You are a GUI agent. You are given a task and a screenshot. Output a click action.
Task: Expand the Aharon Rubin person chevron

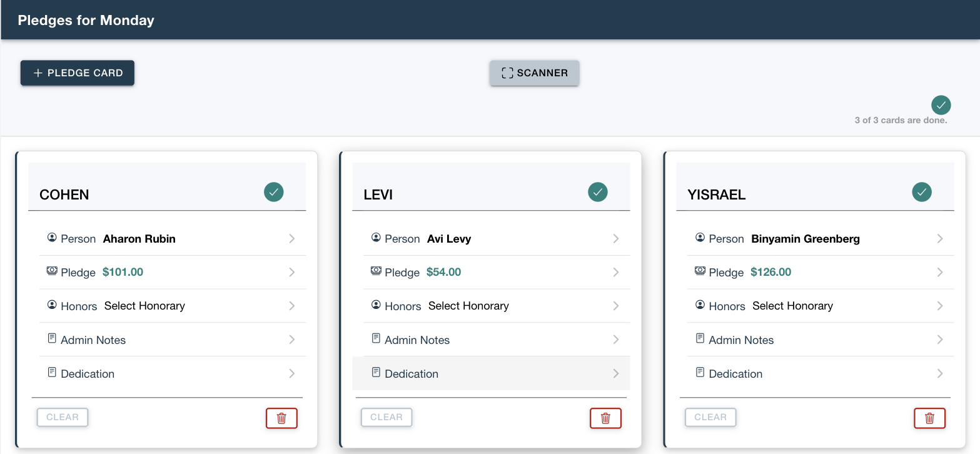[291, 238]
